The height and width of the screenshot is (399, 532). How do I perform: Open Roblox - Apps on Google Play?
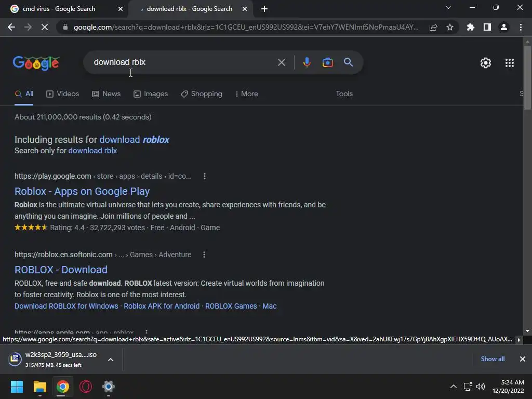point(82,191)
